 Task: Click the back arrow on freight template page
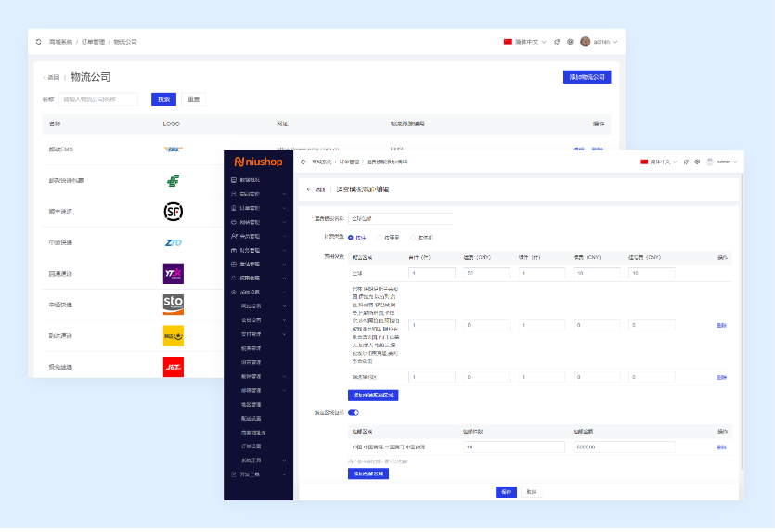click(309, 189)
